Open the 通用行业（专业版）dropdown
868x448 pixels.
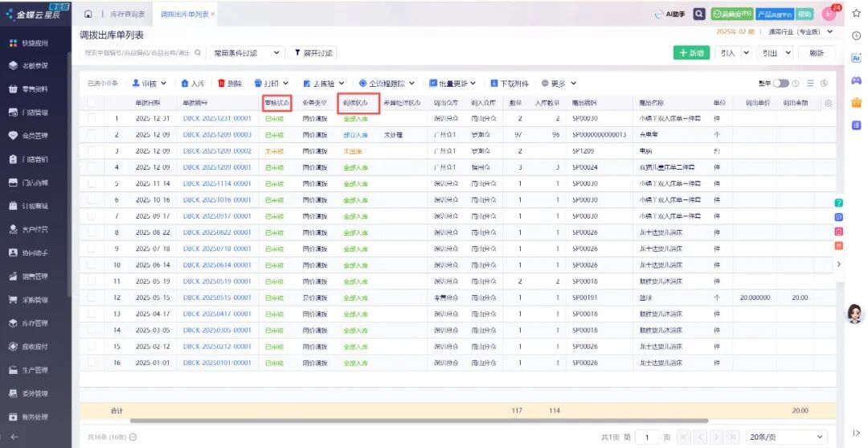point(800,32)
